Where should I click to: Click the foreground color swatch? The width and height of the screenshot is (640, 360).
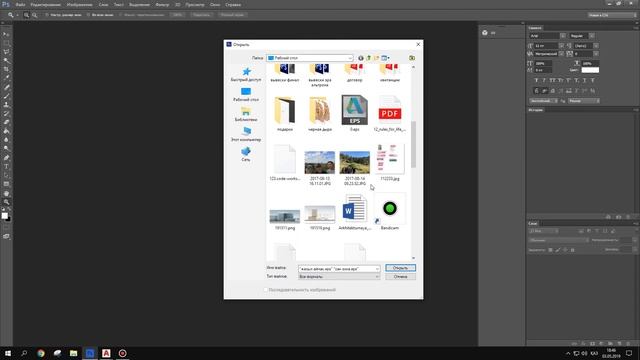click(x=4, y=216)
